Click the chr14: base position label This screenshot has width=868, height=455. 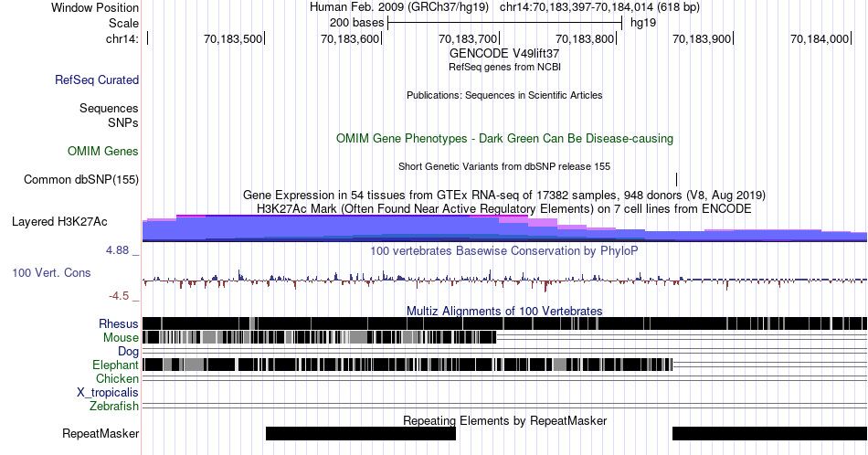coord(122,38)
